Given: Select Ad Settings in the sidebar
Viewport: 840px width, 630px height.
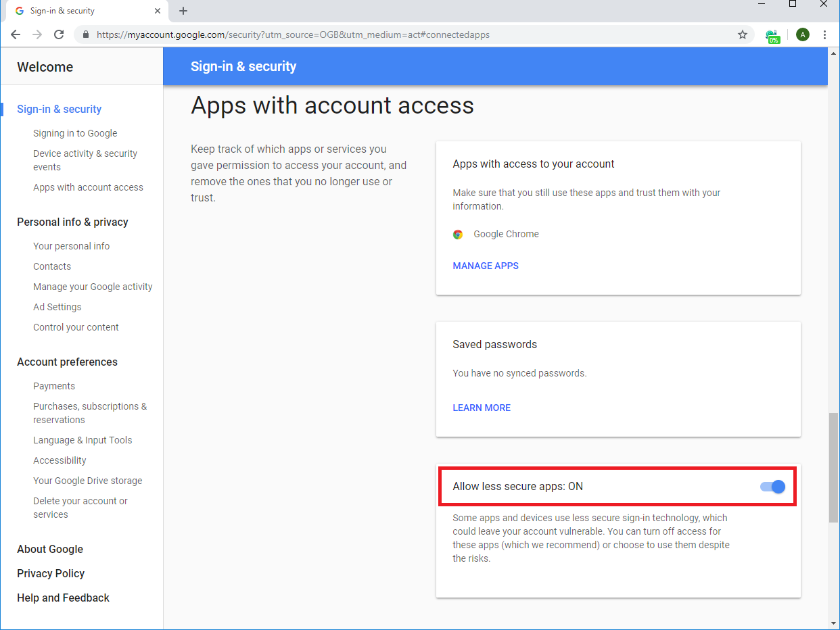Looking at the screenshot, I should coord(57,306).
